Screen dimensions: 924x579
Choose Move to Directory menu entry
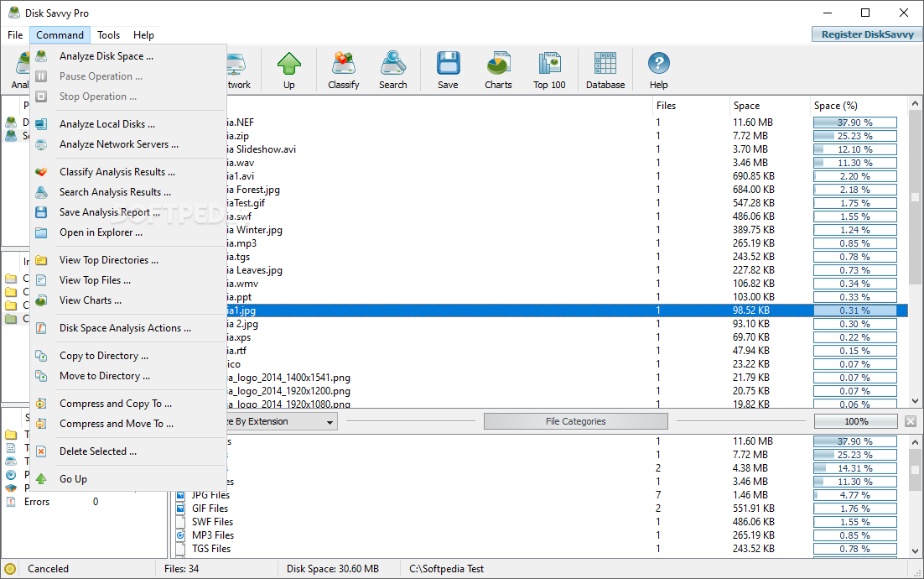(128, 376)
